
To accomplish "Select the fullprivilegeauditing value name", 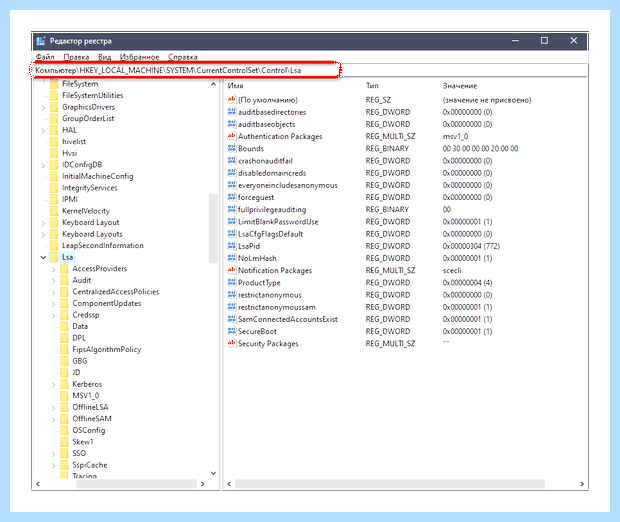I will pyautogui.click(x=272, y=209).
